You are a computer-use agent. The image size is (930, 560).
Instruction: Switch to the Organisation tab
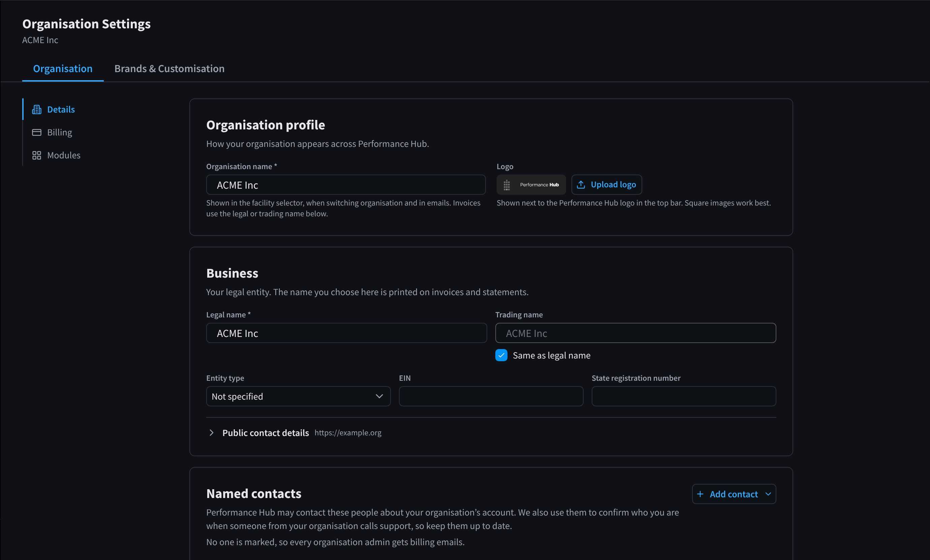tap(63, 69)
